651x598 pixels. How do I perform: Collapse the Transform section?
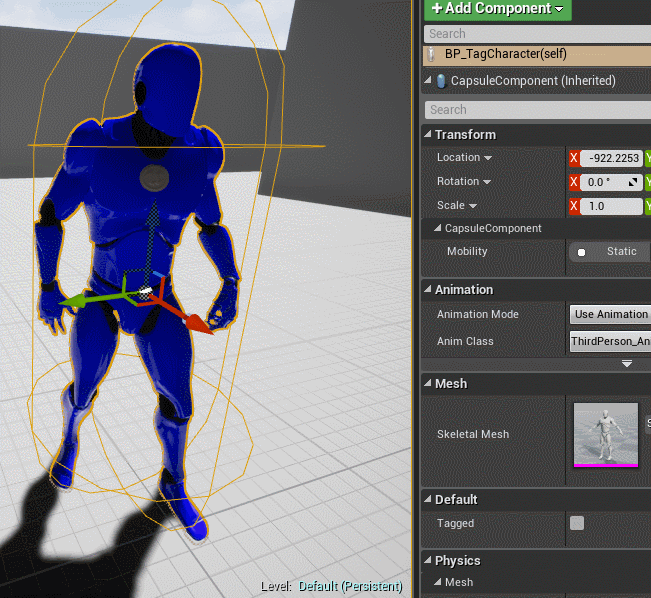(428, 135)
